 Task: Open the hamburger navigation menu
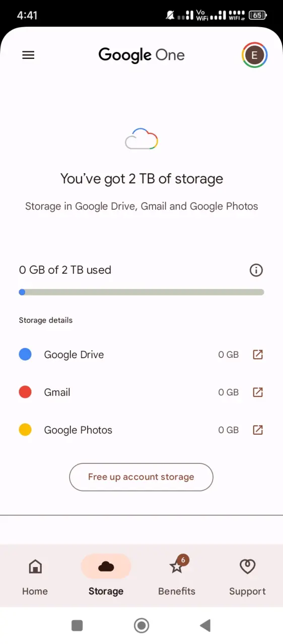[x=29, y=55]
